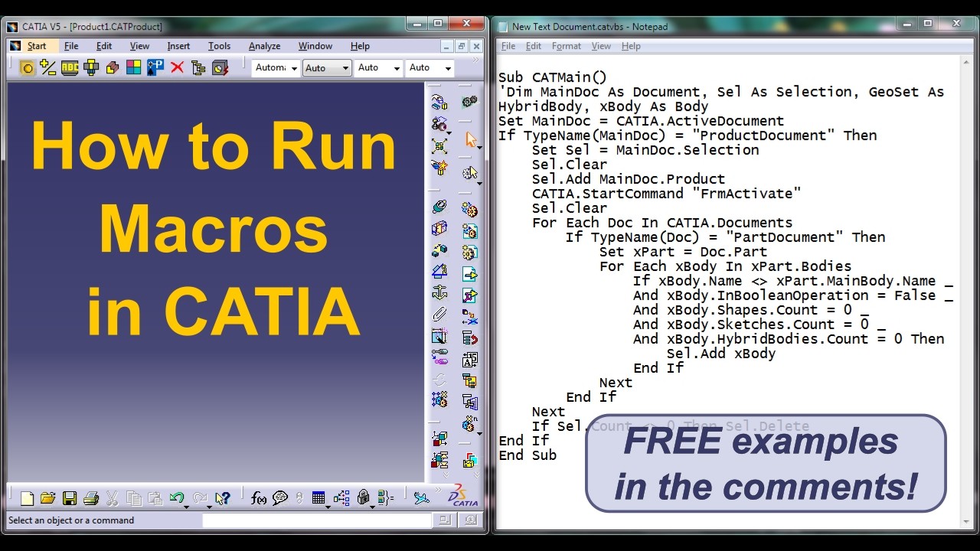
Task: Open the CATIA Insert menu
Action: (x=178, y=46)
